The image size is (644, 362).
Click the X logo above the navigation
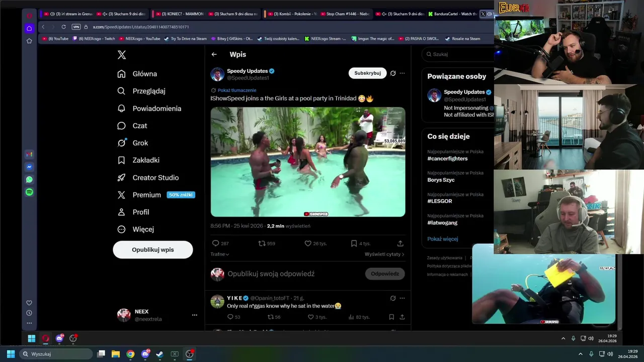pos(122,55)
